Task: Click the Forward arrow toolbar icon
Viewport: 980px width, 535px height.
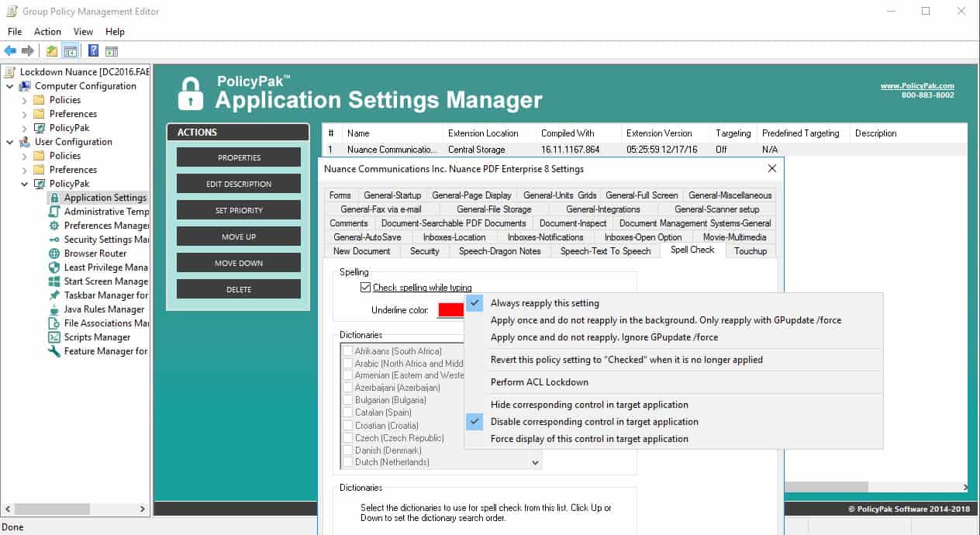Action: (28, 51)
